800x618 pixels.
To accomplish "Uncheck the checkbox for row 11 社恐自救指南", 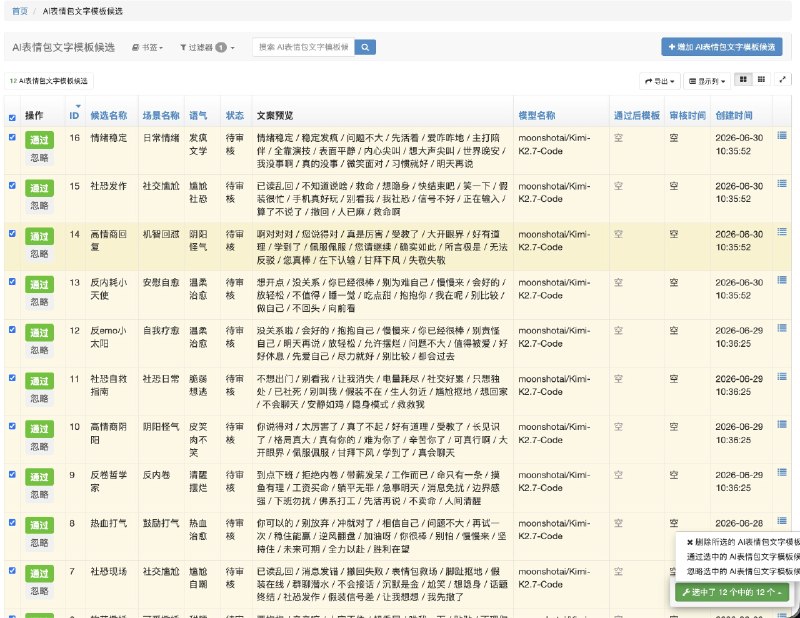I will click(12, 378).
